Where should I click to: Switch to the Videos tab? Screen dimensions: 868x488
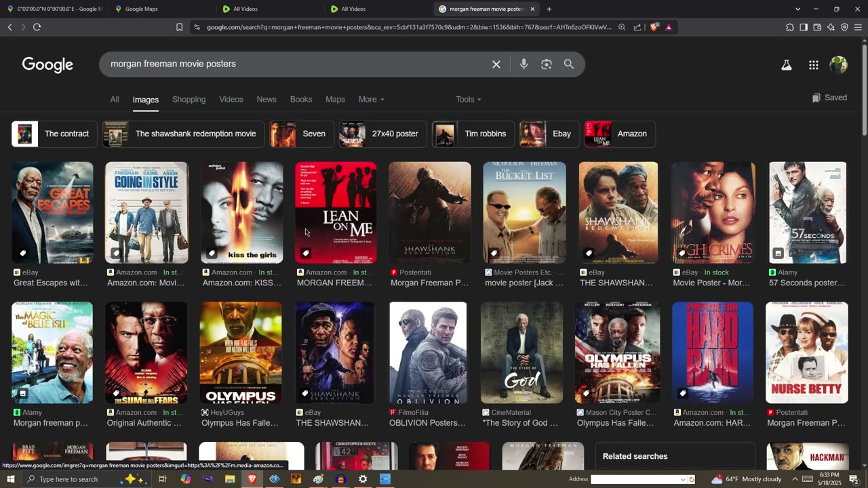point(231,99)
